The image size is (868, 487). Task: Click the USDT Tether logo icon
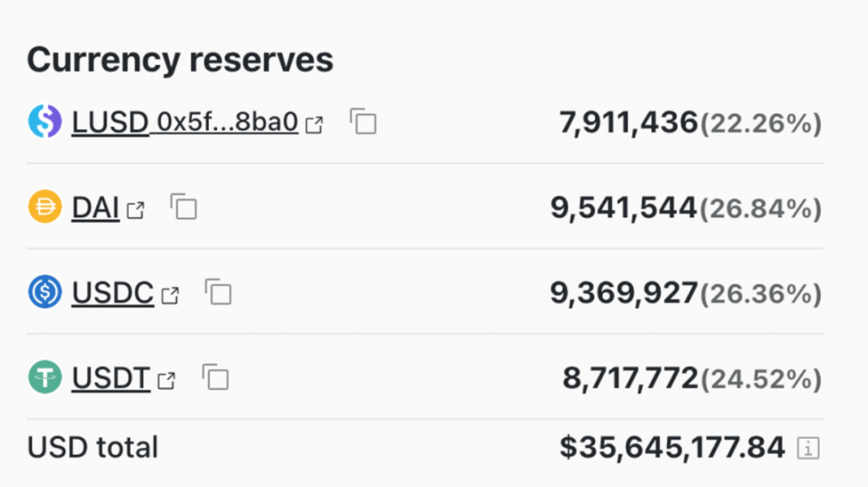[45, 378]
